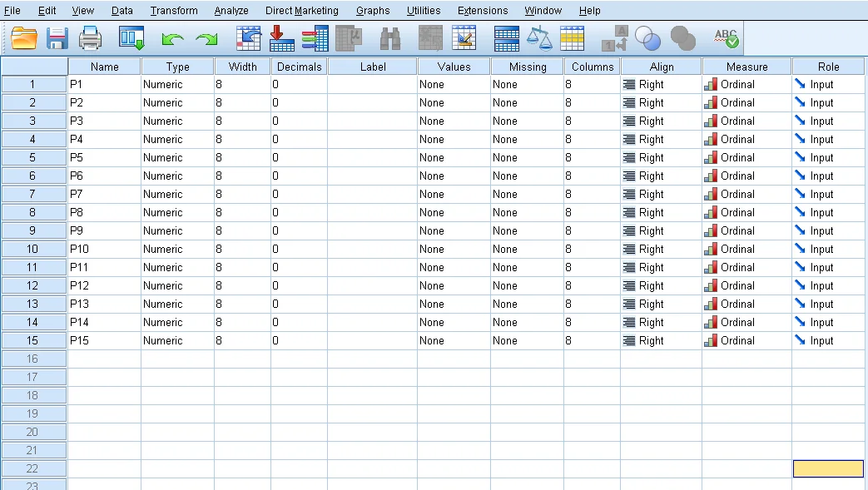Image resolution: width=868 pixels, height=490 pixels.
Task: Open the Weight Cases tool
Action: (540, 37)
